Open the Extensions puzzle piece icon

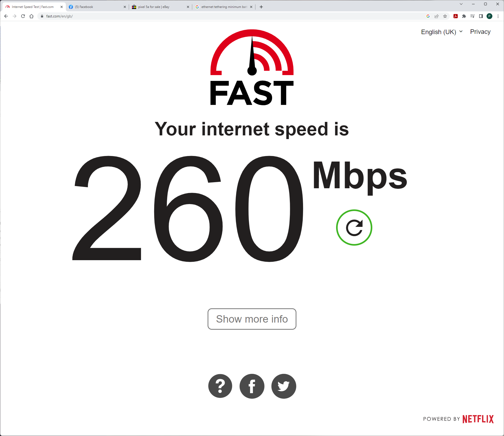tap(464, 16)
